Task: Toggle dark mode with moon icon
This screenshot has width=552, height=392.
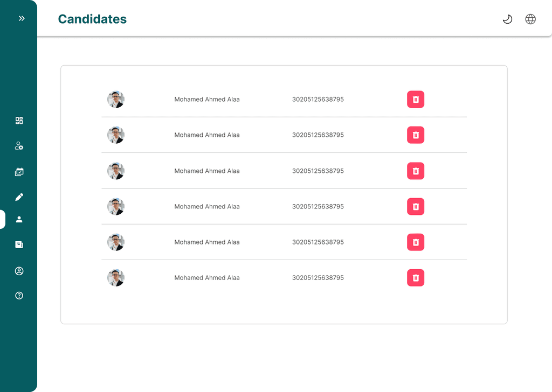Action: (507, 19)
